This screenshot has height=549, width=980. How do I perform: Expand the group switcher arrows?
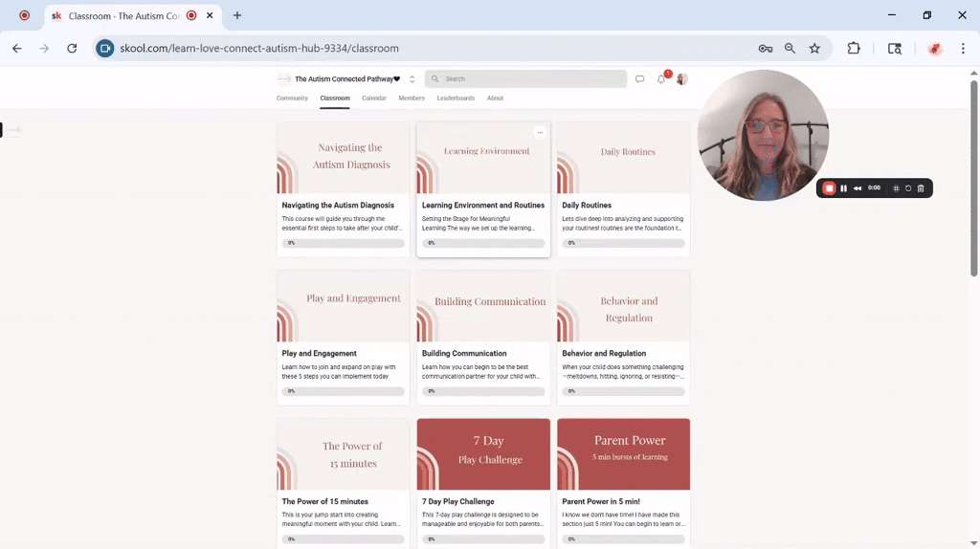coord(412,78)
